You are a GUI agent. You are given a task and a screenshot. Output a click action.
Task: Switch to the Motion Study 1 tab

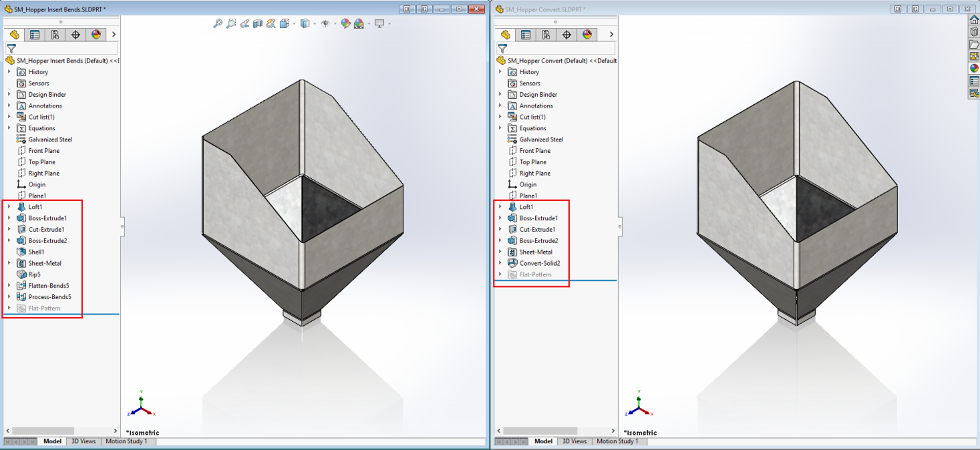click(x=126, y=441)
